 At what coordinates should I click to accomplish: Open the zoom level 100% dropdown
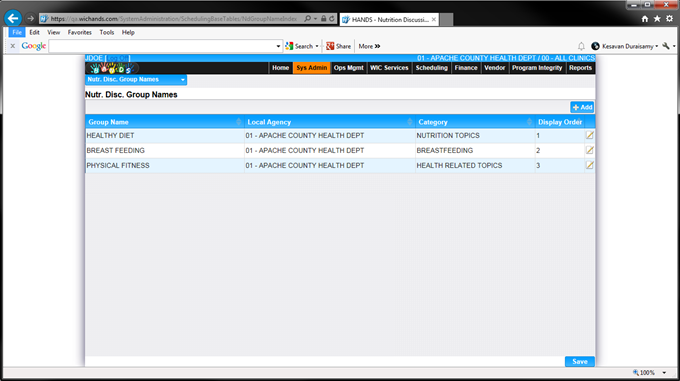coord(664,372)
